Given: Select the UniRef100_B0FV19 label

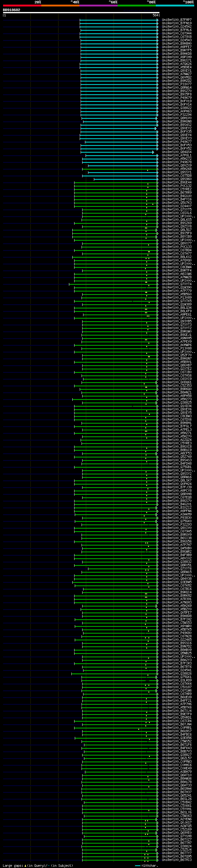Looking at the screenshot, I should coord(177,101).
